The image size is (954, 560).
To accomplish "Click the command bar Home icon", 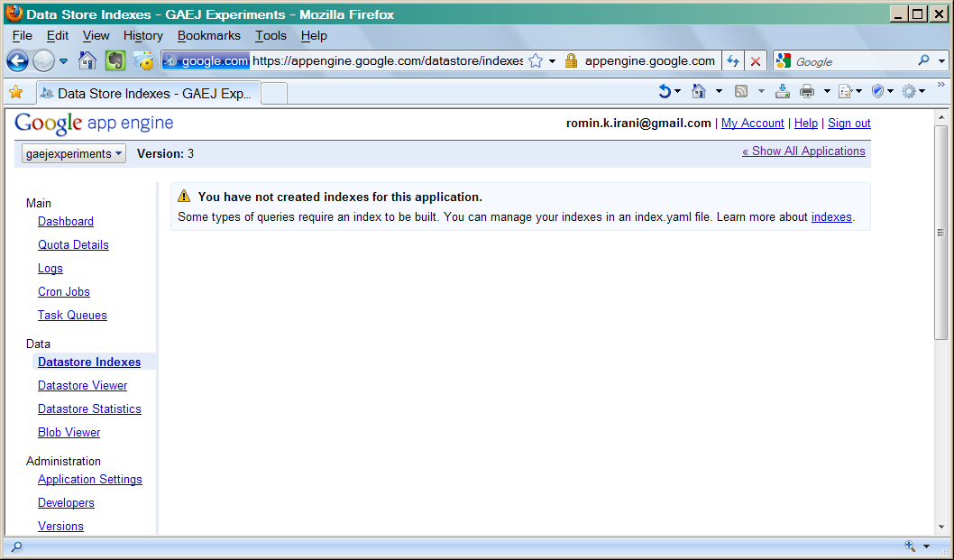I will coord(699,91).
